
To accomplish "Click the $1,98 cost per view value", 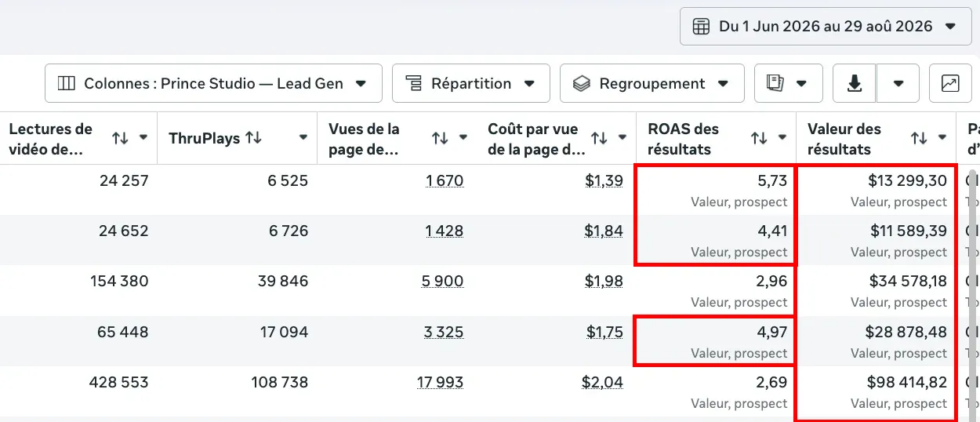I will click(604, 281).
